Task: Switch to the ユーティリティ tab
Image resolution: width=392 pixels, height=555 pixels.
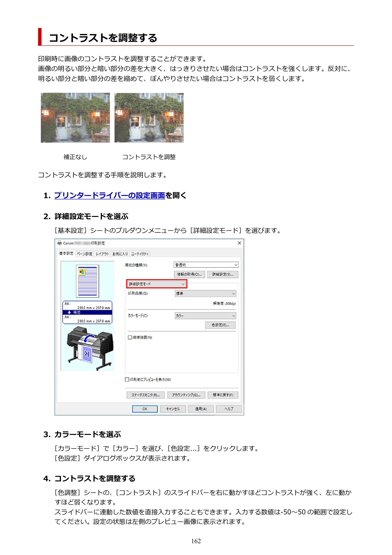Action: 140,254
